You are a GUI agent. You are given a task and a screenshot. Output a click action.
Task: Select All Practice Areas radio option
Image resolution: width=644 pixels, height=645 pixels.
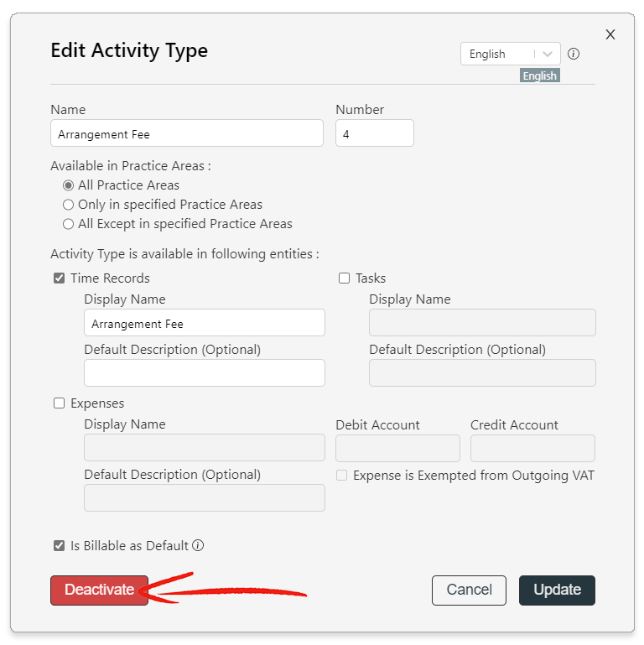click(x=68, y=185)
